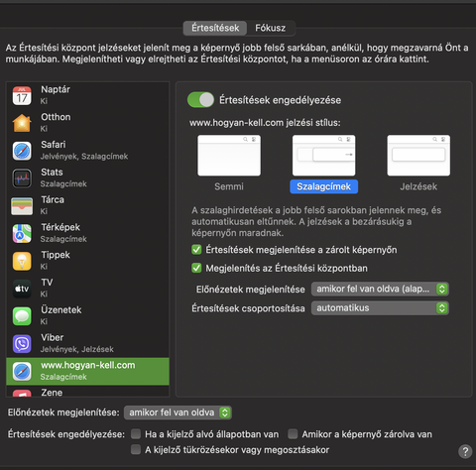The image size is (476, 470).
Task: Click the www.hogyan-kell.com Safari icon
Action: [x=22, y=371]
